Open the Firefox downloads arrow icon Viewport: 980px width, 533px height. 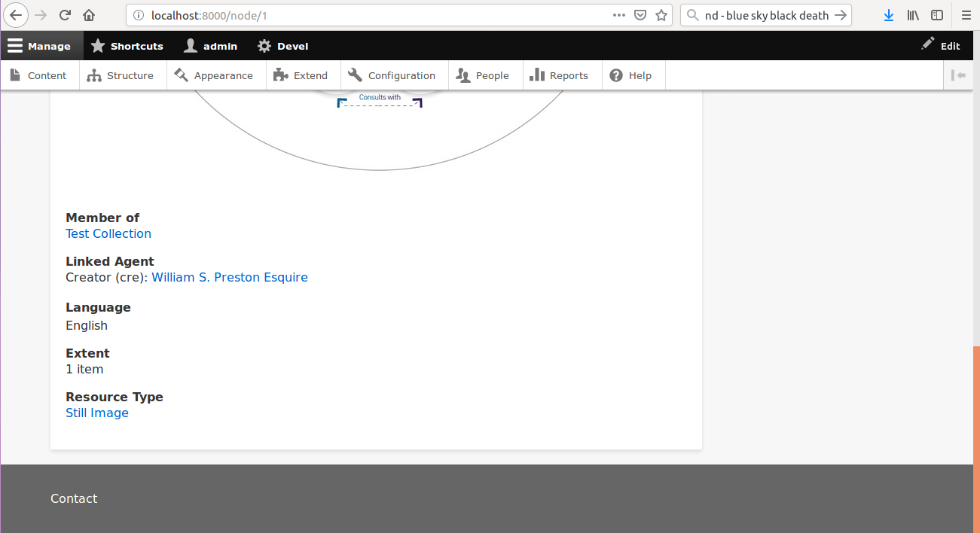[x=889, y=15]
